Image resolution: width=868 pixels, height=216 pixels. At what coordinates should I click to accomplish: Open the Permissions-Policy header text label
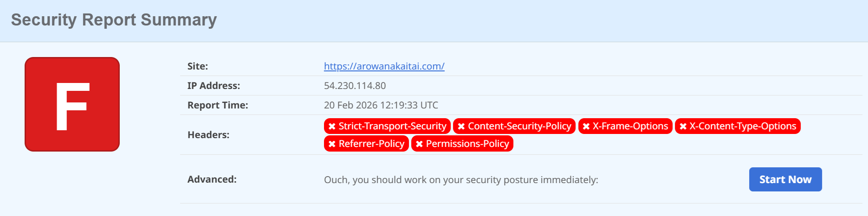pos(467,144)
